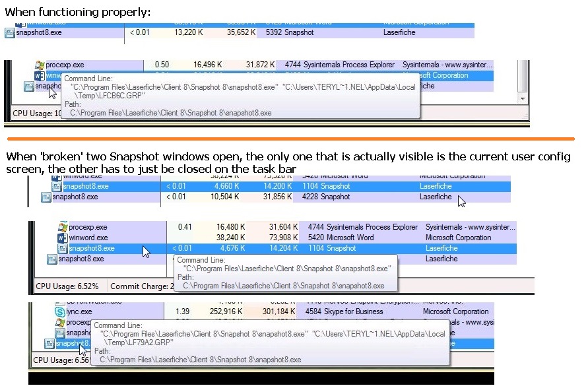Click the '31,872 K' cell for procexp.exe
The image size is (588, 392).
click(260, 65)
